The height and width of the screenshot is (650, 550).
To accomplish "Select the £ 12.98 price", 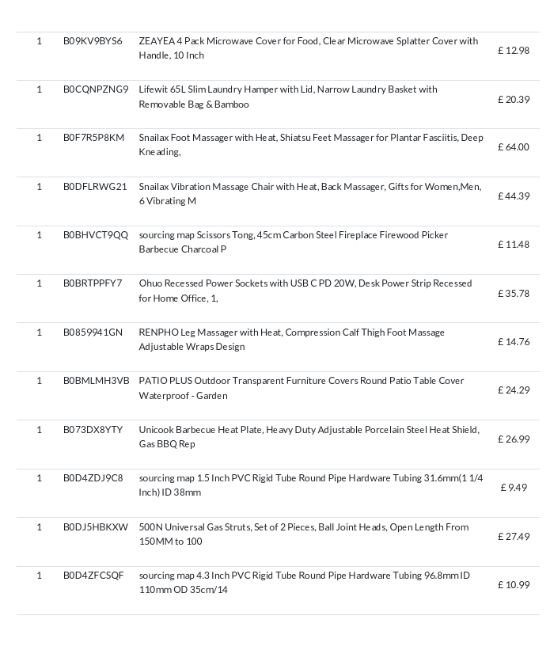I will click(x=514, y=50).
